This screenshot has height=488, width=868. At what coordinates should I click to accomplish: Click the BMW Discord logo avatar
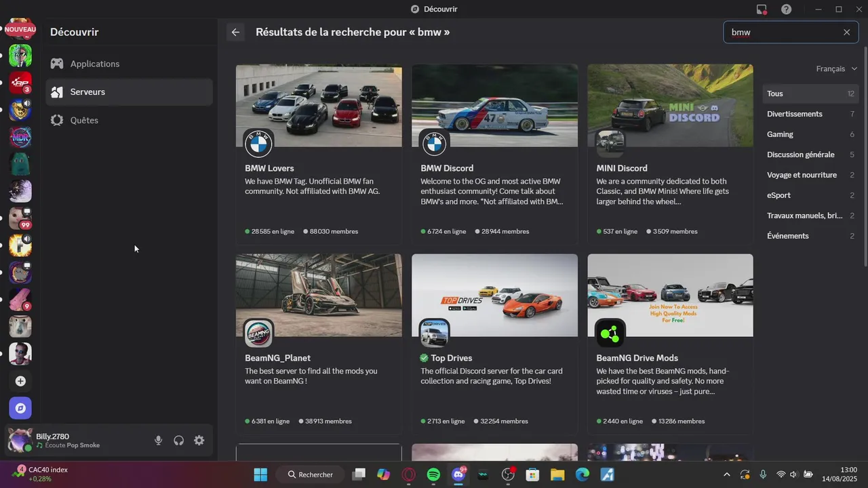(x=434, y=143)
